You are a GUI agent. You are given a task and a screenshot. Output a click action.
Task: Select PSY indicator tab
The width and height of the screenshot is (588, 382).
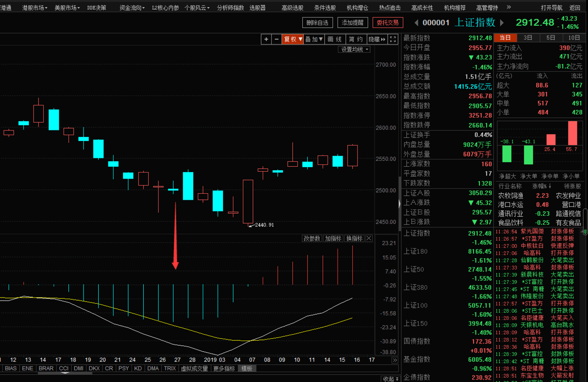pyautogui.click(x=124, y=368)
